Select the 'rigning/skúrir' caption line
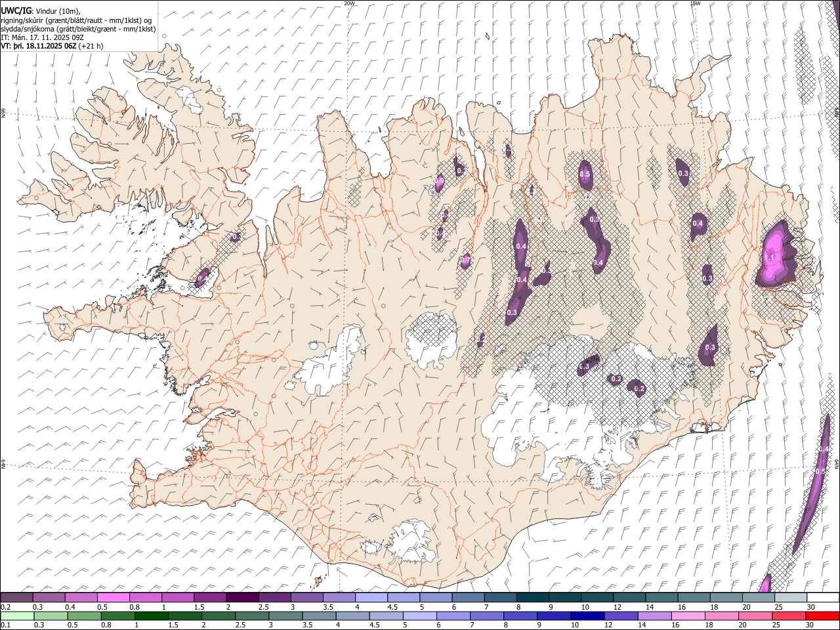The width and height of the screenshot is (840, 630). (x=76, y=20)
